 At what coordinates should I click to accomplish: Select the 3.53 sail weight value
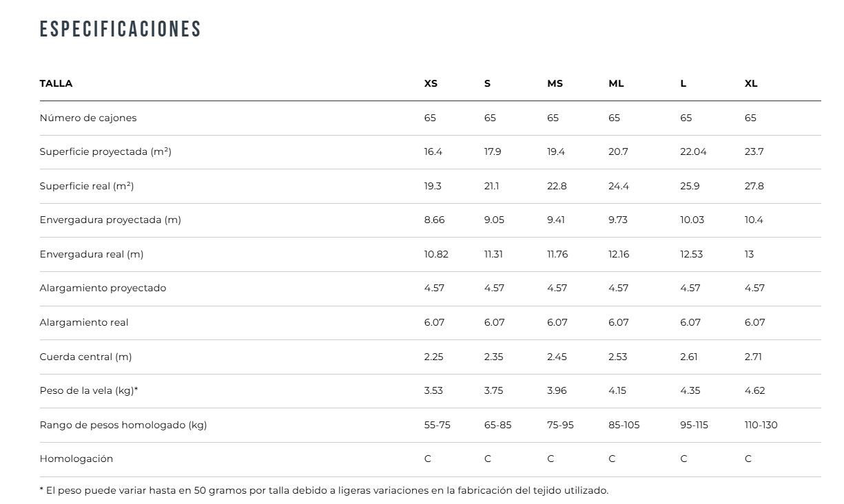pyautogui.click(x=433, y=390)
